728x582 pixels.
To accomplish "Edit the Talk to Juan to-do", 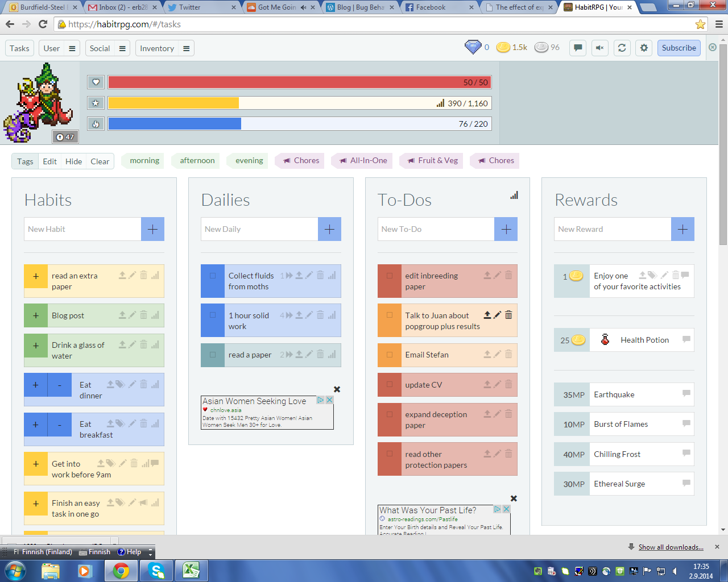I will pyautogui.click(x=498, y=315).
